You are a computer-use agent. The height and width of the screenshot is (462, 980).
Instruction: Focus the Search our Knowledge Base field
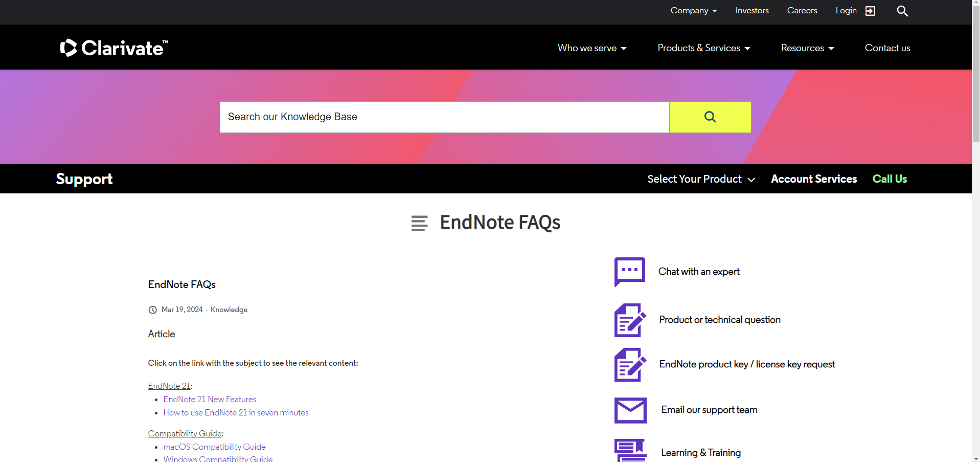click(445, 117)
